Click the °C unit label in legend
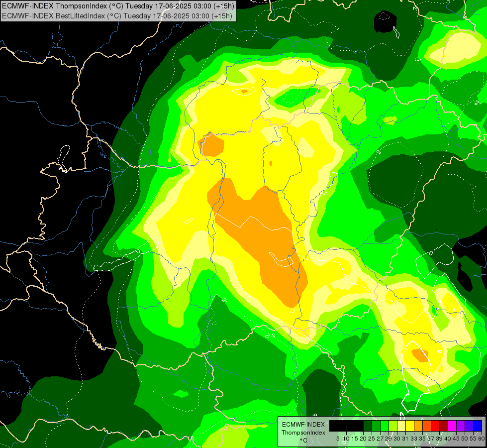This screenshot has height=448, width=487. click(303, 441)
